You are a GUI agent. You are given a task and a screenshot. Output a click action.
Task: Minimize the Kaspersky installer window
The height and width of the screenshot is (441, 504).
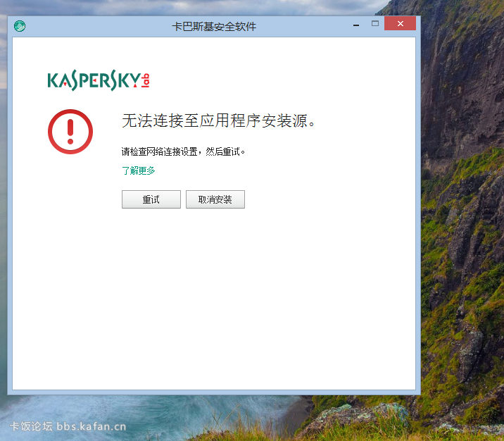[x=356, y=24]
